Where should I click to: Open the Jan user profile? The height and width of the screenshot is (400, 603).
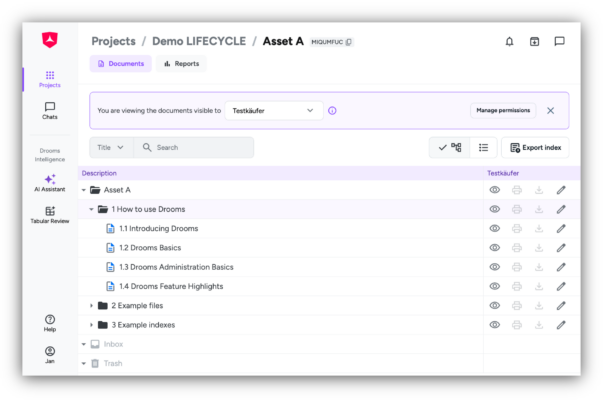[x=50, y=355]
